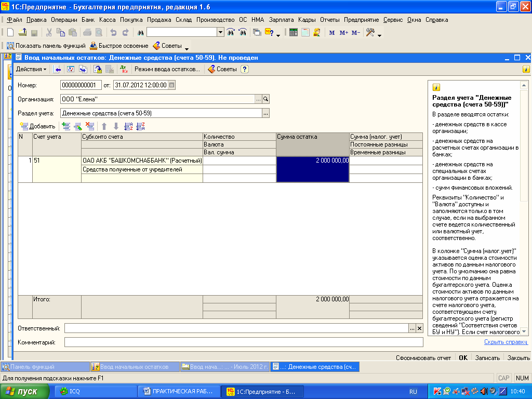Image resolution: width=532 pixels, height=399 pixels.
Task: Click the Комментарий input field
Action: 244,342
